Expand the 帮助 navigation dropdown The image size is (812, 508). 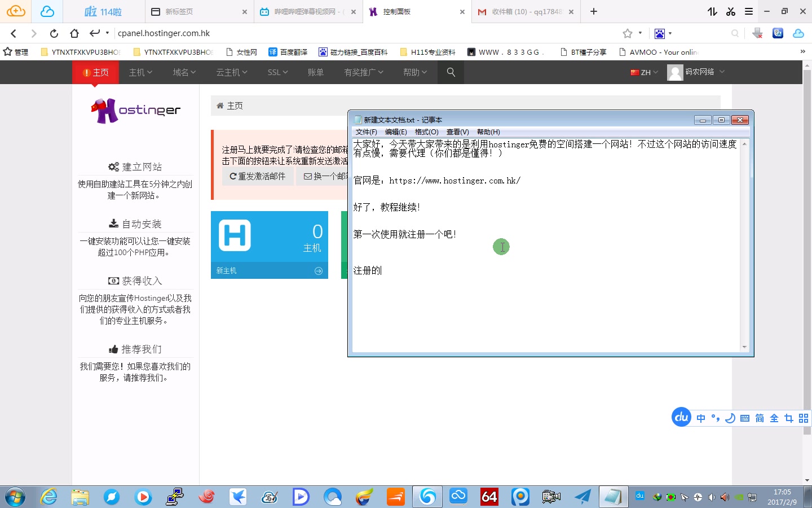click(x=415, y=72)
